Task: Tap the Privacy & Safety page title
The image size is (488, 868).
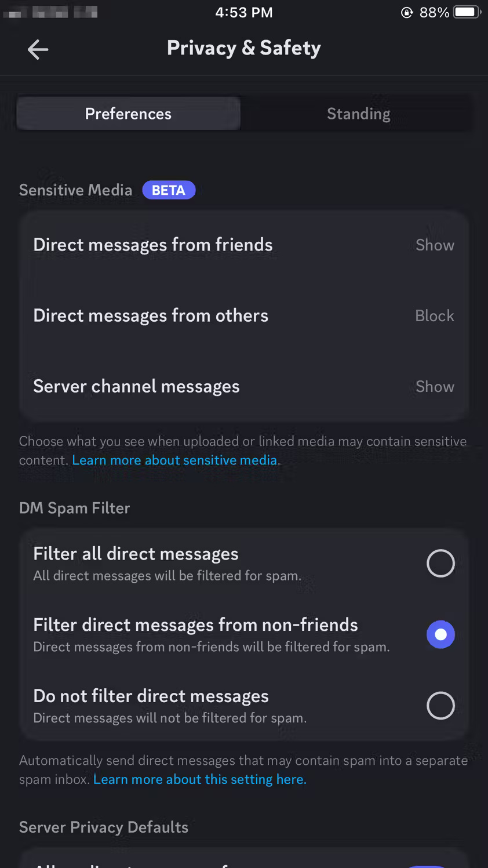Action: (x=244, y=48)
